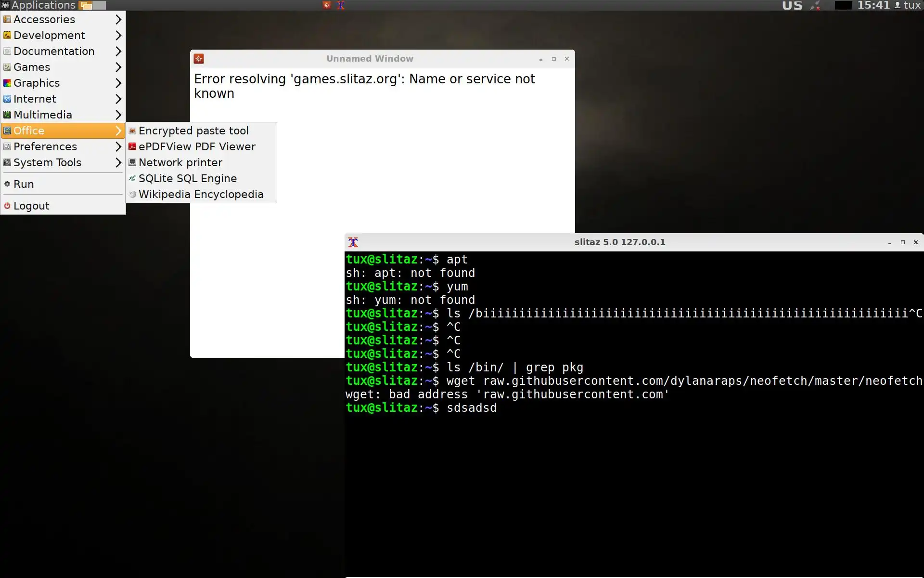
Task: Switch to the second workspace in pager
Action: [x=99, y=5]
